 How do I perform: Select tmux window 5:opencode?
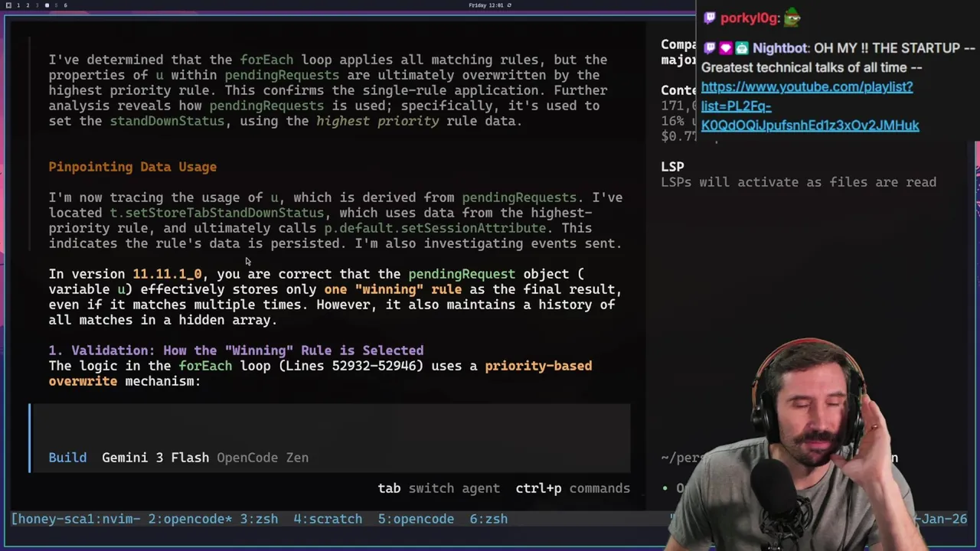point(416,519)
